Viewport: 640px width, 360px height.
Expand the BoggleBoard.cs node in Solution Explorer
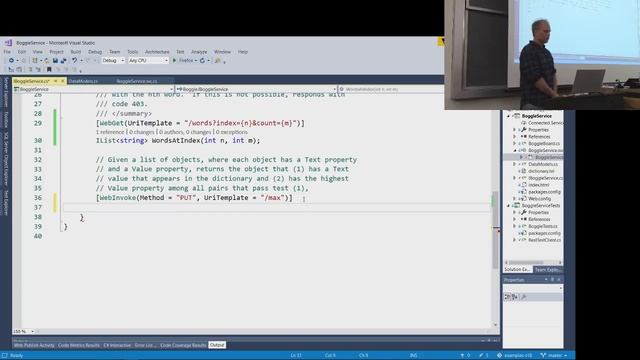pos(515,144)
